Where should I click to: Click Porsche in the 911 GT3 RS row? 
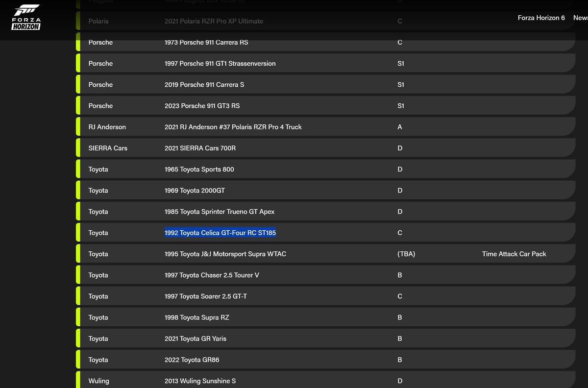pyautogui.click(x=100, y=105)
